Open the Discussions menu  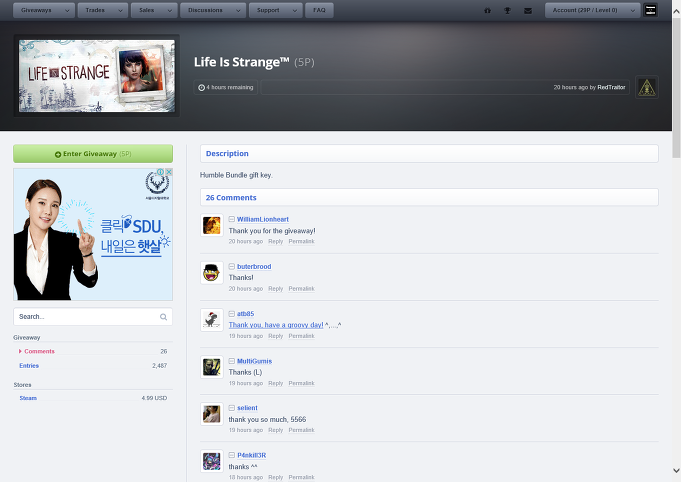[213, 10]
